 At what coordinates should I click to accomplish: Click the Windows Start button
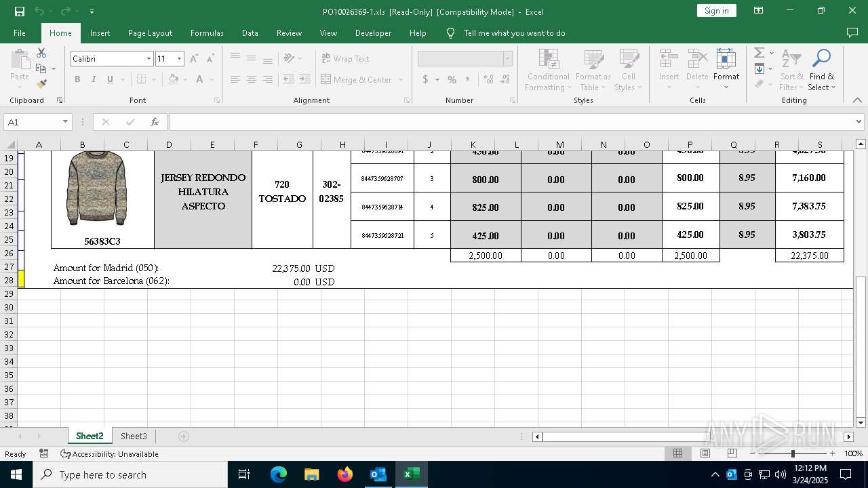tap(16, 474)
